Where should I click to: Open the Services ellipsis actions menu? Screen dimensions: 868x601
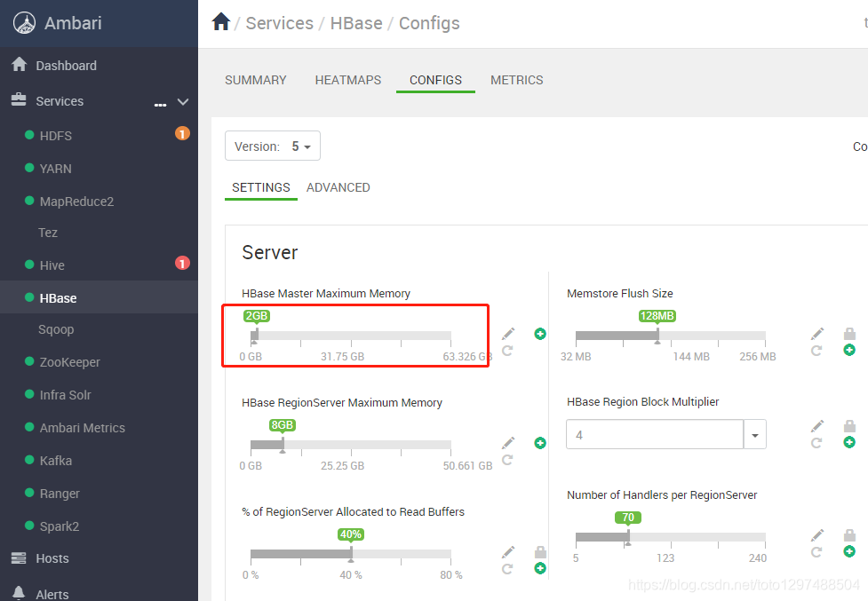click(161, 105)
